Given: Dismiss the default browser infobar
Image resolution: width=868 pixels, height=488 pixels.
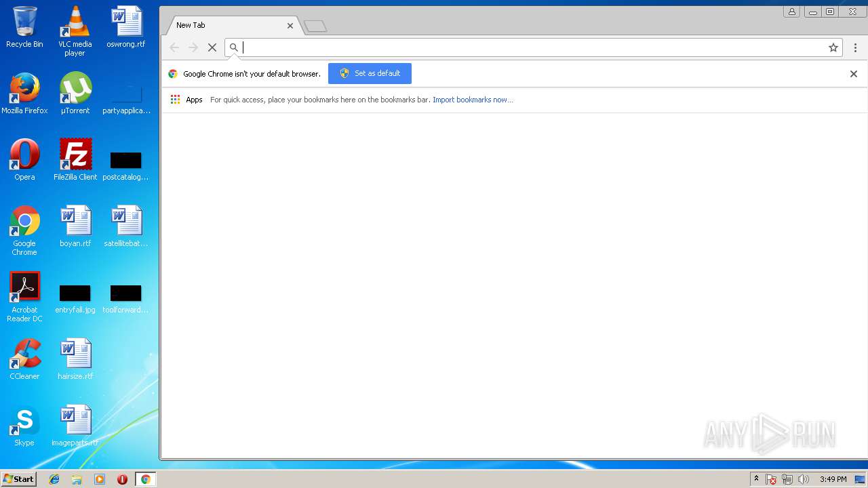Looking at the screenshot, I should click(x=854, y=74).
